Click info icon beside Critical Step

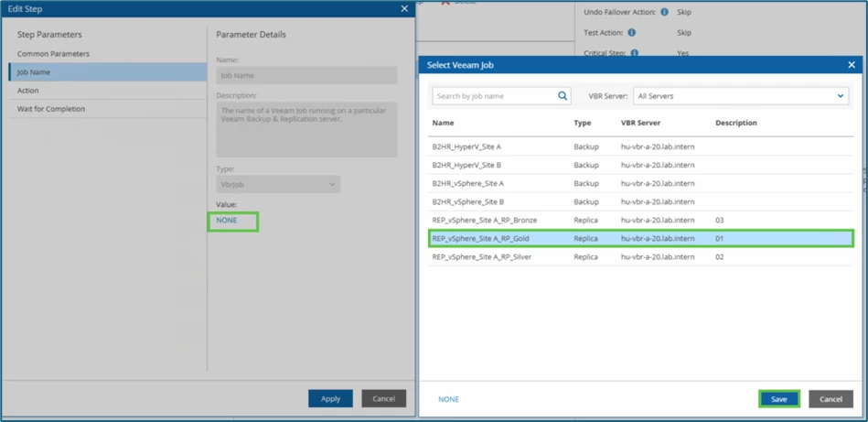(x=634, y=53)
